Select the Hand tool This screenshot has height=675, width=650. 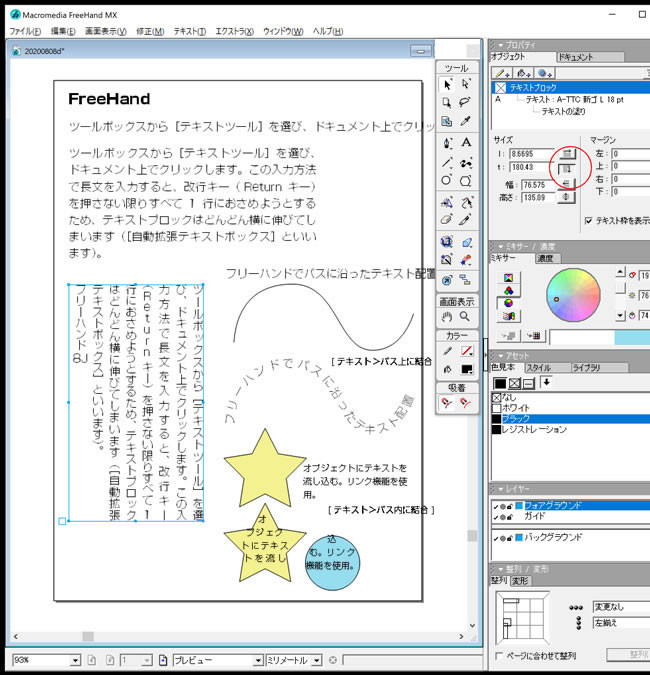(x=447, y=317)
